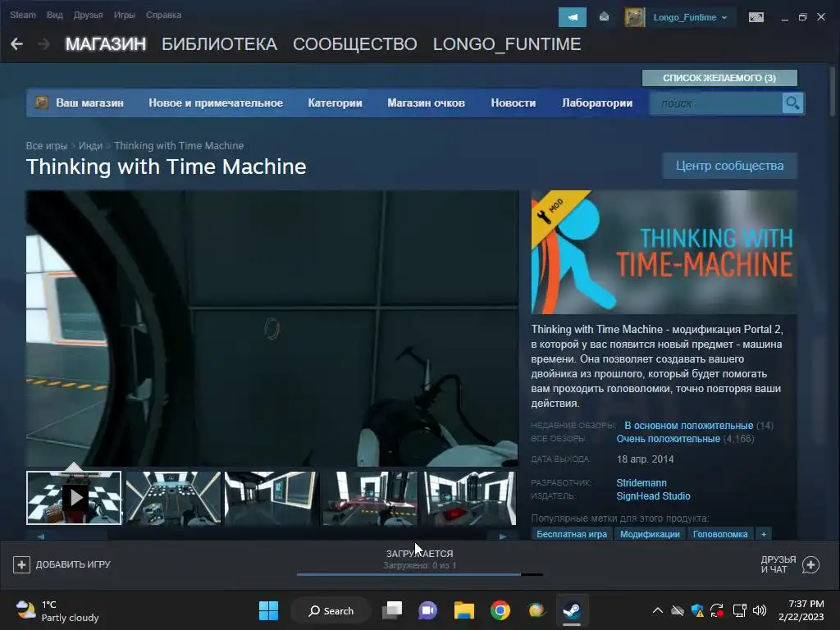Open File Explorer from the taskbar
The height and width of the screenshot is (630, 840).
464,610
